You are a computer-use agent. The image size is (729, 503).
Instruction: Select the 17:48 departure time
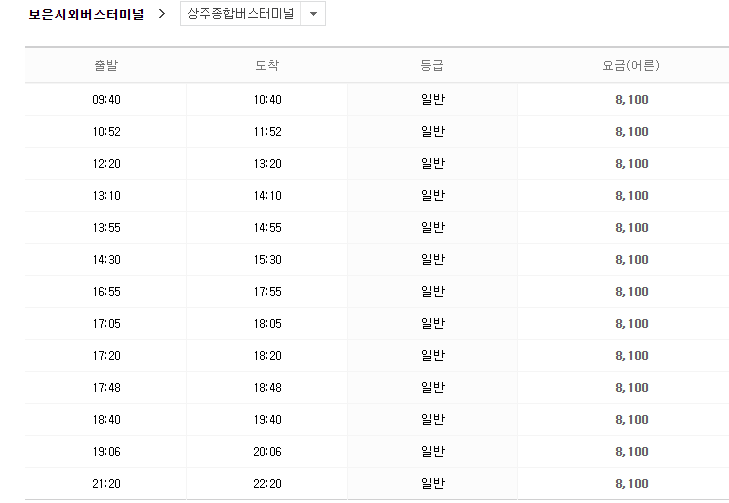105,388
